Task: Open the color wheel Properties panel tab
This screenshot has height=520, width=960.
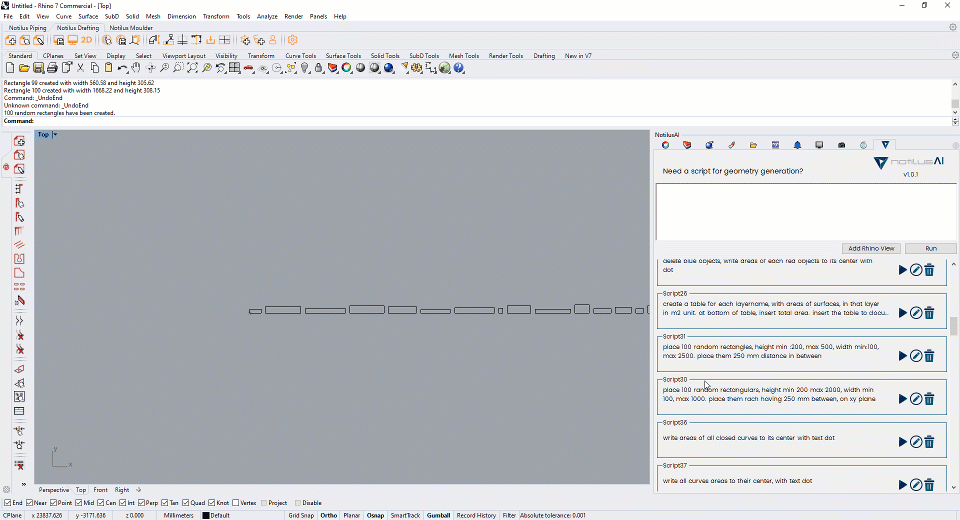Action: pos(666,145)
